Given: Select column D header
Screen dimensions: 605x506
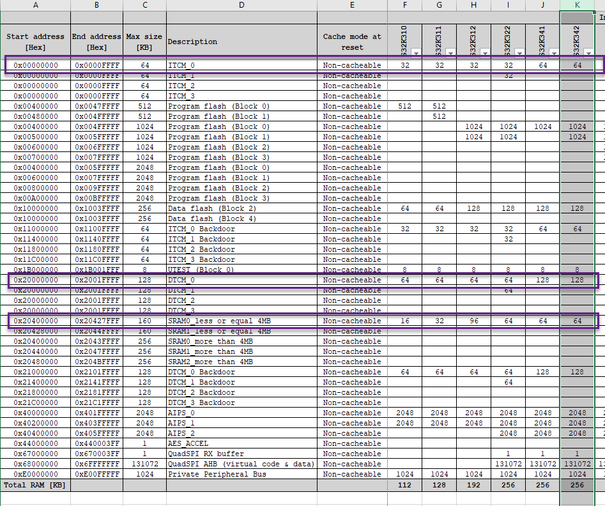Looking at the screenshot, I should (x=242, y=5).
